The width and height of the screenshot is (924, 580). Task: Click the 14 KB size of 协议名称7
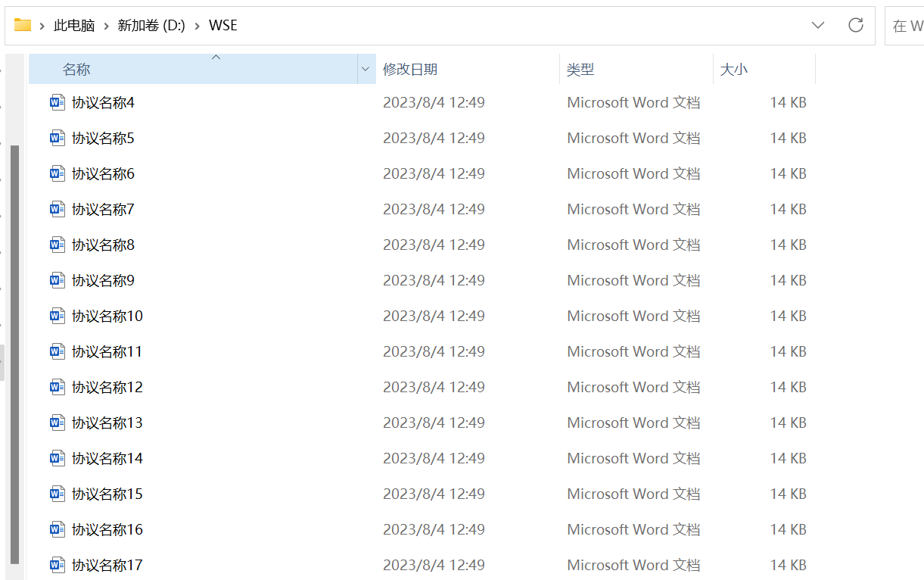(789, 209)
